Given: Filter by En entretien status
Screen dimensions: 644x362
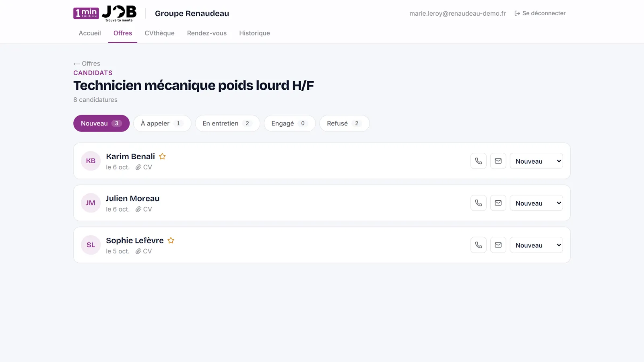Looking at the screenshot, I should click(227, 123).
